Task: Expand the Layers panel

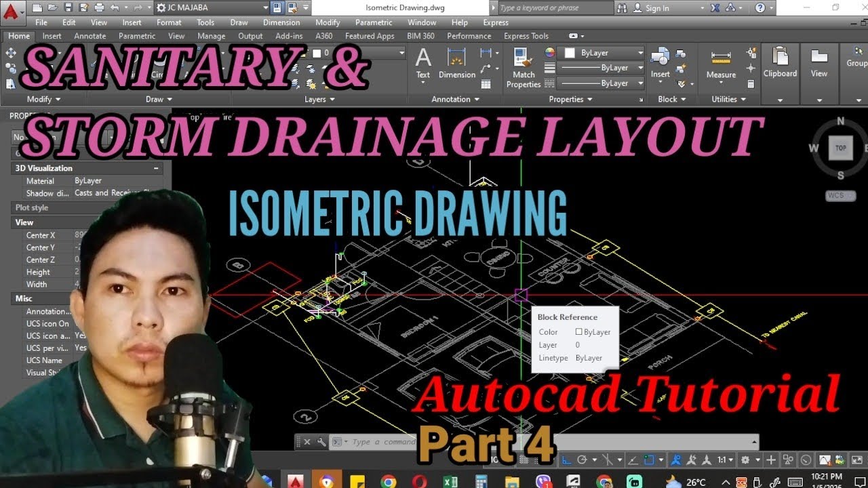Action: click(x=319, y=99)
